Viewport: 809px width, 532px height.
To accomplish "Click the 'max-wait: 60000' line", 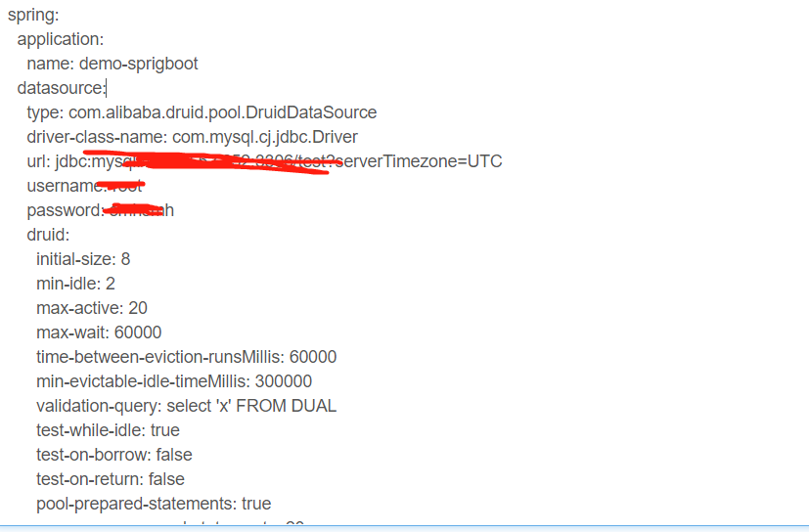I will click(x=99, y=332).
